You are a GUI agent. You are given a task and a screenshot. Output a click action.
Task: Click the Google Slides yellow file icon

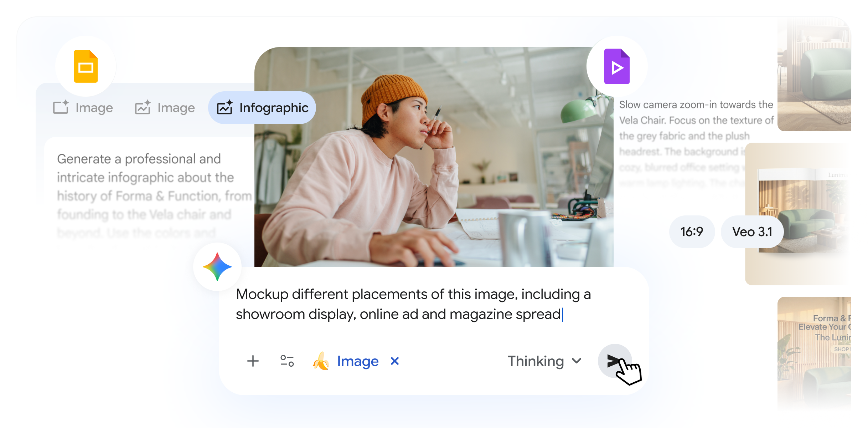click(86, 67)
